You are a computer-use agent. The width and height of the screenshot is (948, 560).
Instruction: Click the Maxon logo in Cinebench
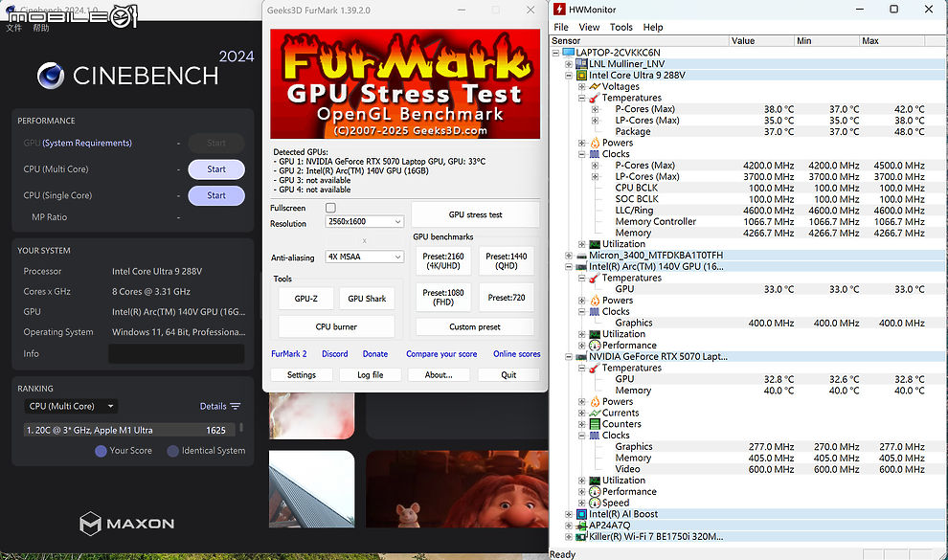pos(127,524)
